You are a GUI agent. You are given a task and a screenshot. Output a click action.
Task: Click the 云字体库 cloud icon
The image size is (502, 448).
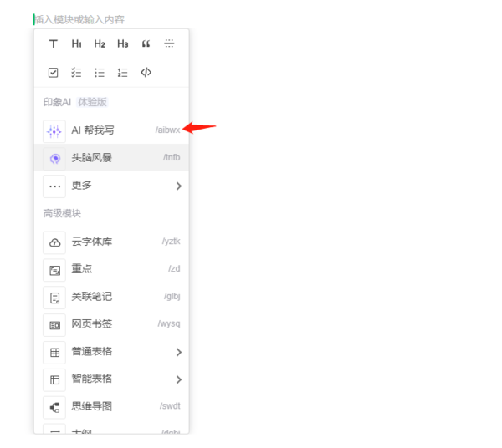[54, 242]
